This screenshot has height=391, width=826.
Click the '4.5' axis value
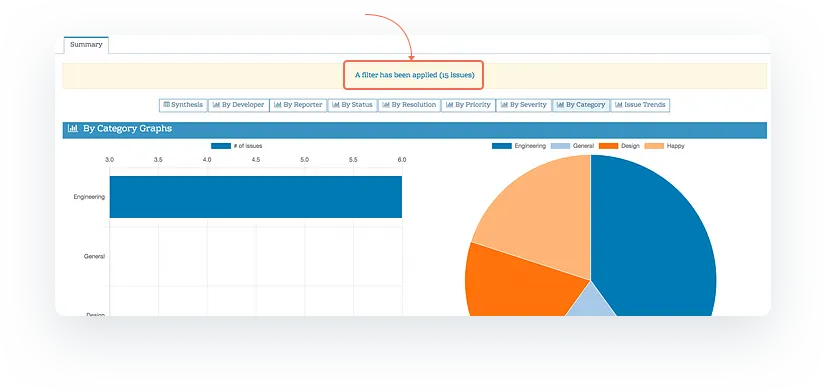coord(255,160)
